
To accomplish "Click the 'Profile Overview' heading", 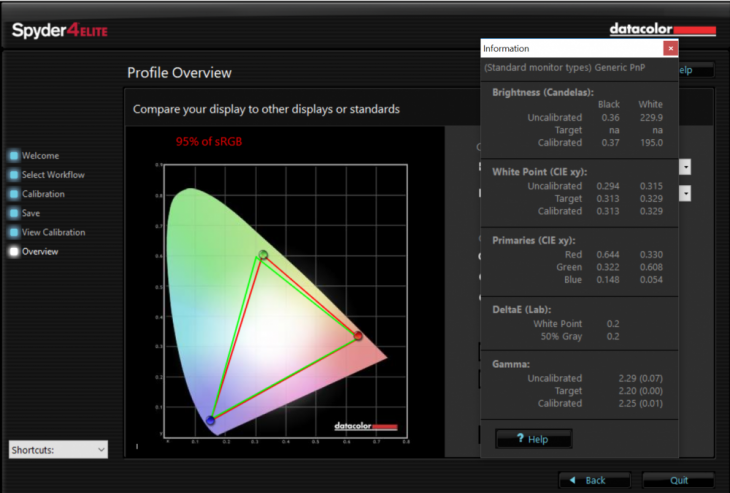I will point(179,73).
